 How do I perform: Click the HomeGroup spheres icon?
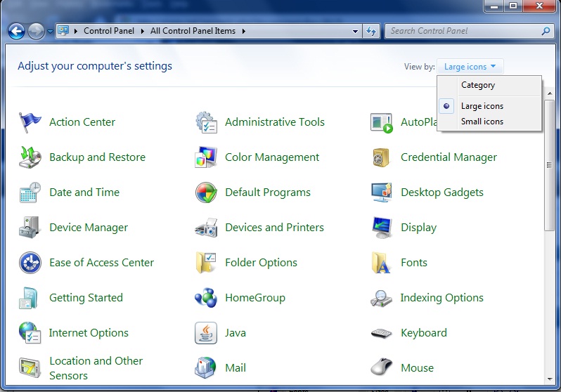[206, 298]
